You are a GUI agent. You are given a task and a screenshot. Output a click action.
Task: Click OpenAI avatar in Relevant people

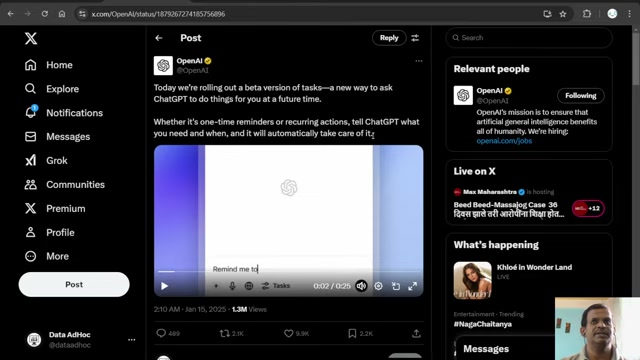coord(463,96)
